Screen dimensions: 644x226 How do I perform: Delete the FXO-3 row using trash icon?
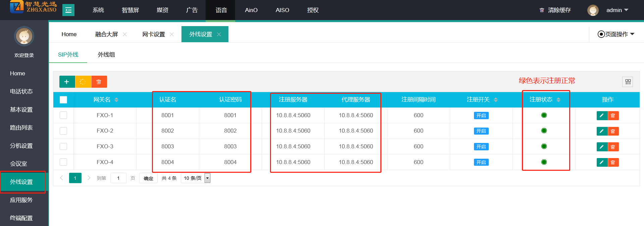613,147
